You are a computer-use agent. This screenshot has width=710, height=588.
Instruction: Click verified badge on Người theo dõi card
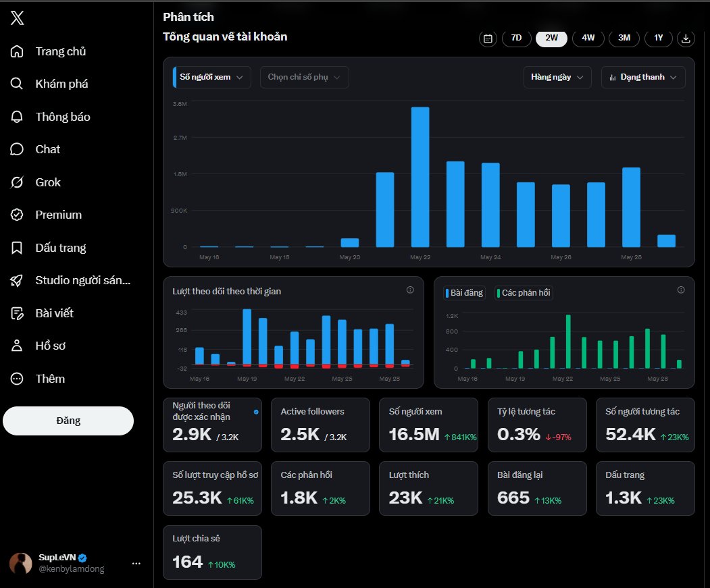tap(256, 412)
